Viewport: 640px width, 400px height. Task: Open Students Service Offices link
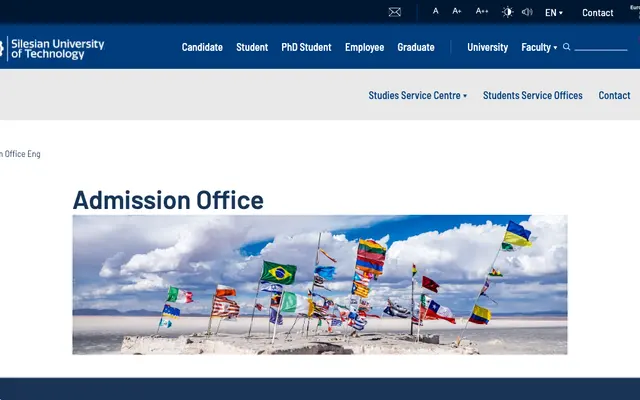point(533,95)
